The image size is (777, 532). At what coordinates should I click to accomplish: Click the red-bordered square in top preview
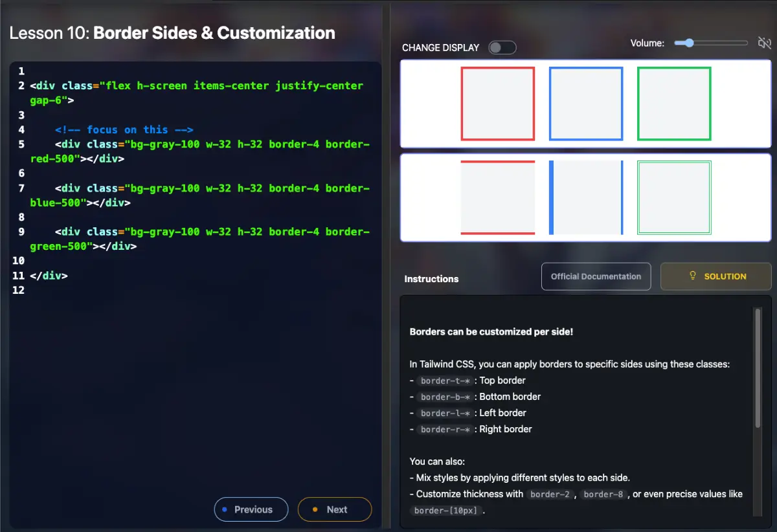[498, 104]
